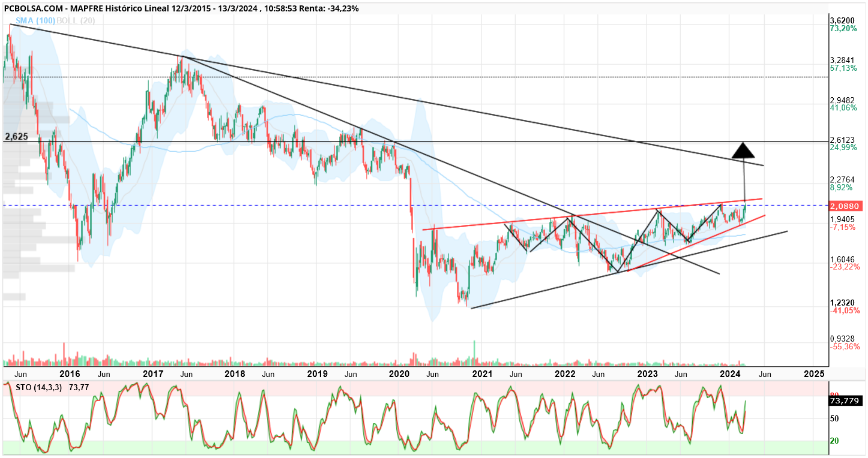Click the 73,20% percentage label
This screenshot has height=458, width=868.
[843, 29]
